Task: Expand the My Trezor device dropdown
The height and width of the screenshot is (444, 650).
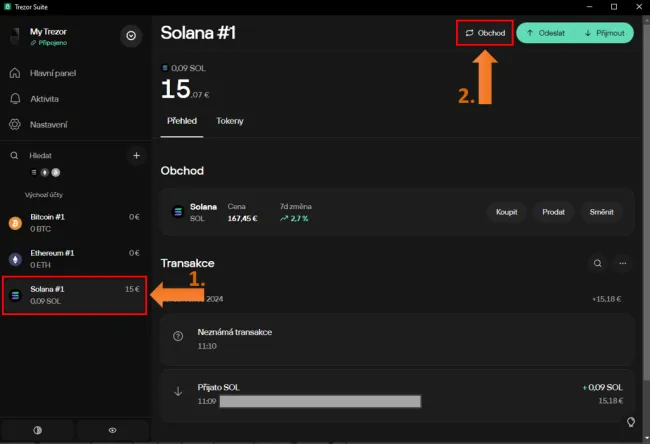Action: 132,37
